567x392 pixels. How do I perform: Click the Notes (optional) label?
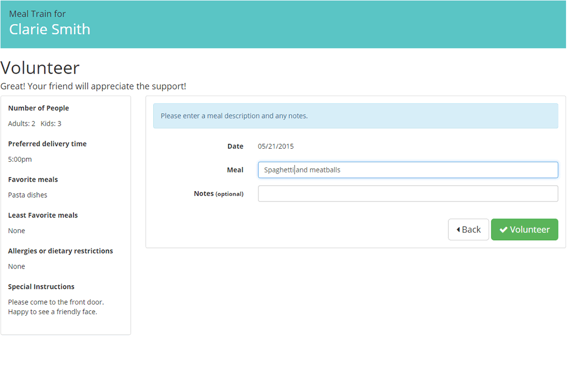[218, 193]
